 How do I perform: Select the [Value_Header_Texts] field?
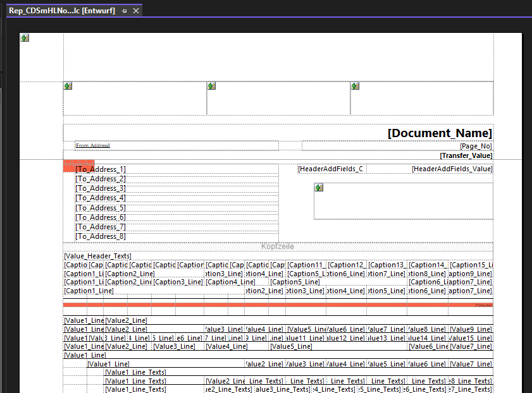coord(278,256)
